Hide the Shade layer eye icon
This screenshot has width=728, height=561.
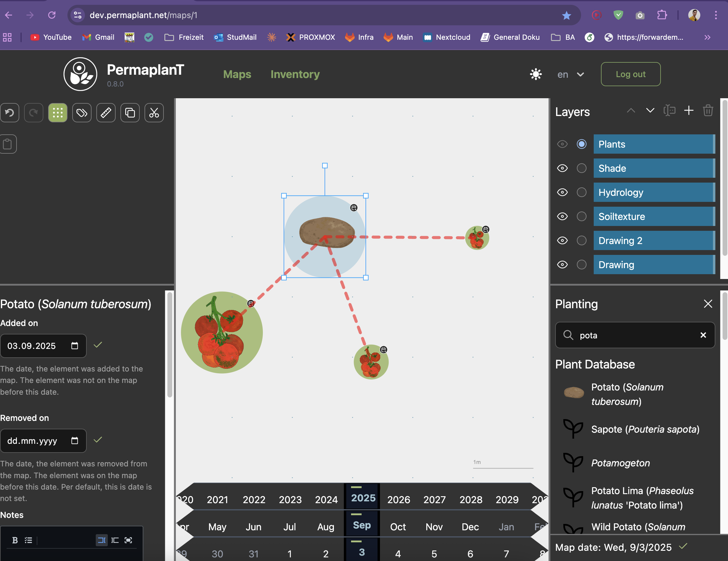[562, 168]
